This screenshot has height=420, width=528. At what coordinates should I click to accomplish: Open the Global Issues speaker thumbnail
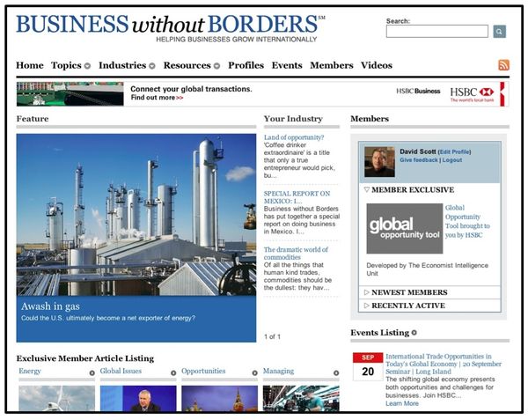pyautogui.click(x=138, y=399)
